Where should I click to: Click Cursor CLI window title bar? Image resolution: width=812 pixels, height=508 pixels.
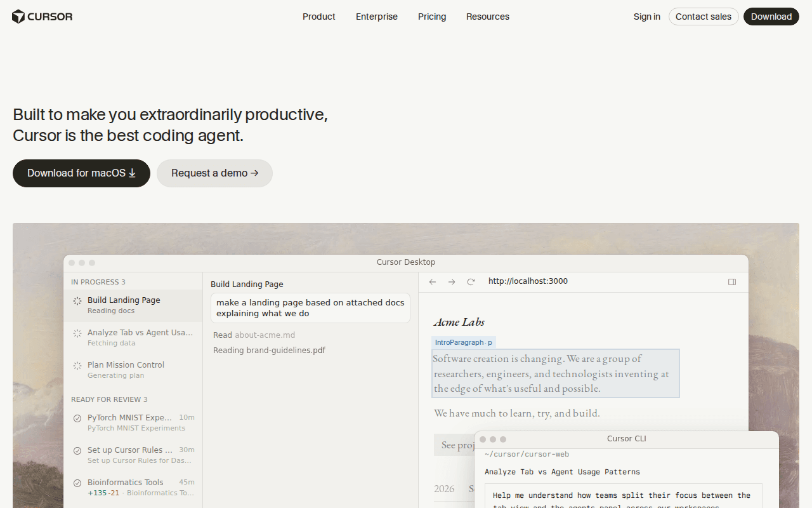(x=627, y=439)
